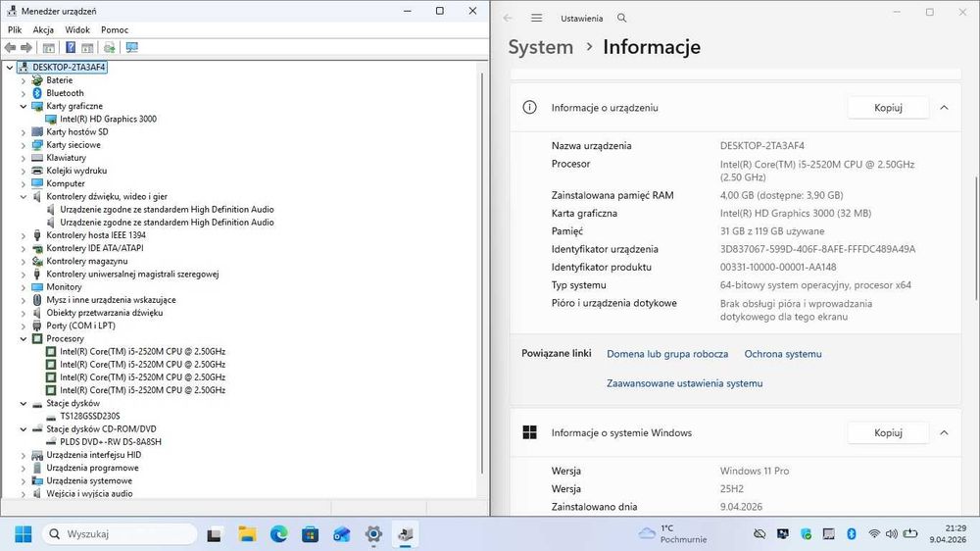
Task: Open Zaawansowane ustawienia systemu link
Action: pyautogui.click(x=684, y=383)
